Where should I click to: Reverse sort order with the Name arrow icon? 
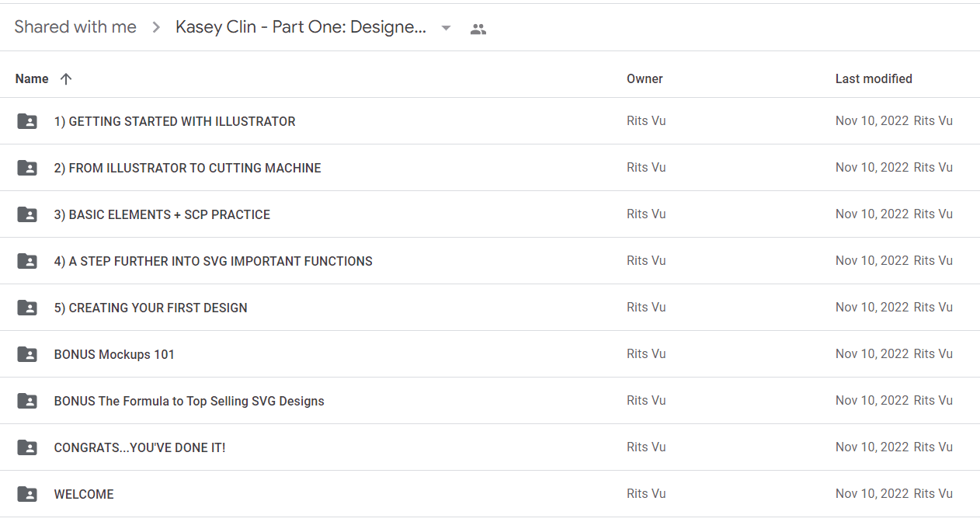66,78
